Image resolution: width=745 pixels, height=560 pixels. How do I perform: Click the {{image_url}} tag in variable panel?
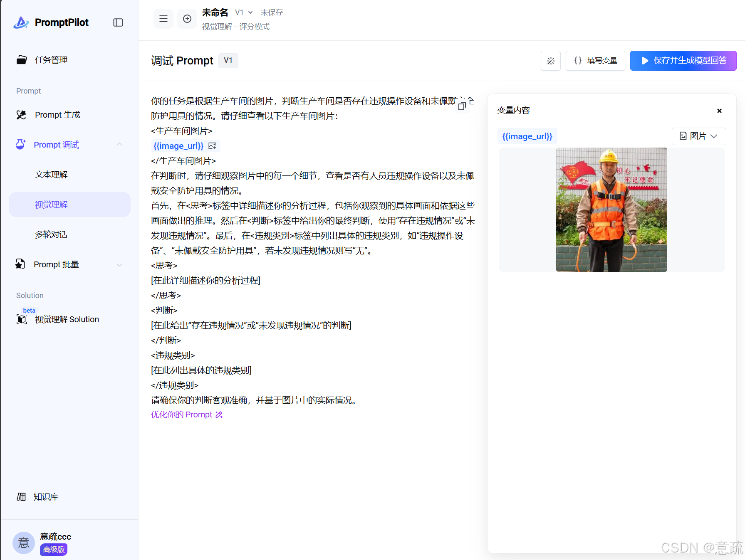[x=527, y=136]
